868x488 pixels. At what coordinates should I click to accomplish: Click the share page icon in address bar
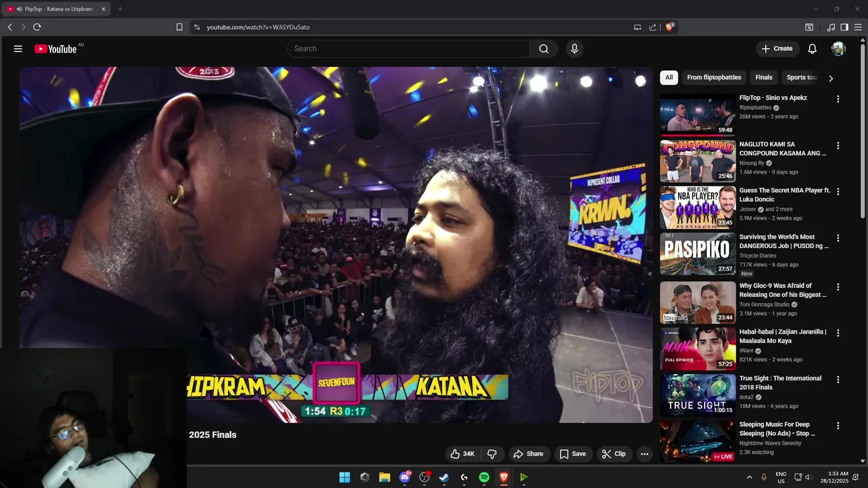[652, 27]
